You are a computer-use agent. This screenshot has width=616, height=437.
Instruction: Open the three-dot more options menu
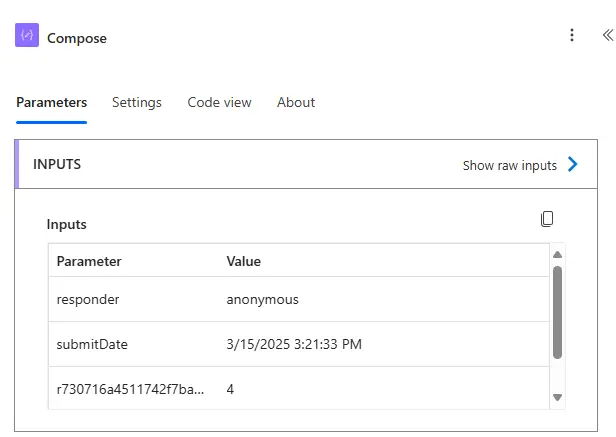pos(572,36)
